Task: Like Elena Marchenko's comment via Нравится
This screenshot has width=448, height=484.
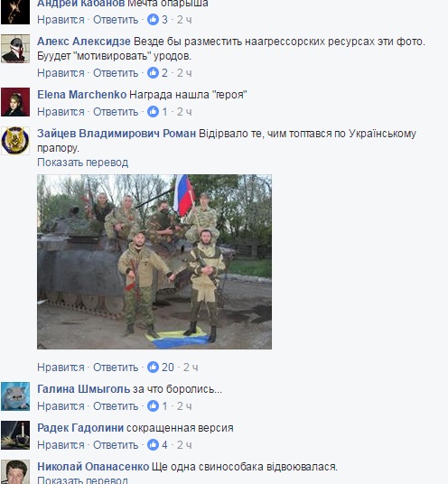Action: tap(61, 112)
